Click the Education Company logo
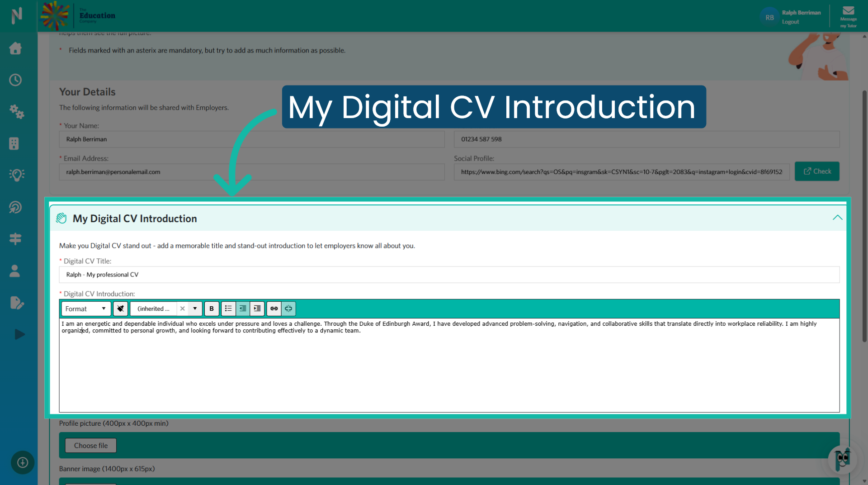The height and width of the screenshot is (485, 868). 78,16
